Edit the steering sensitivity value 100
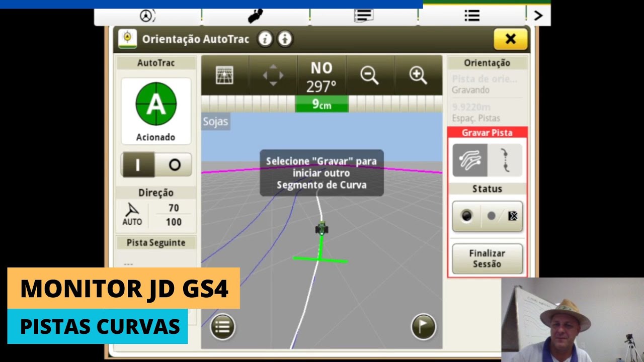This screenshot has width=644, height=362. (174, 222)
